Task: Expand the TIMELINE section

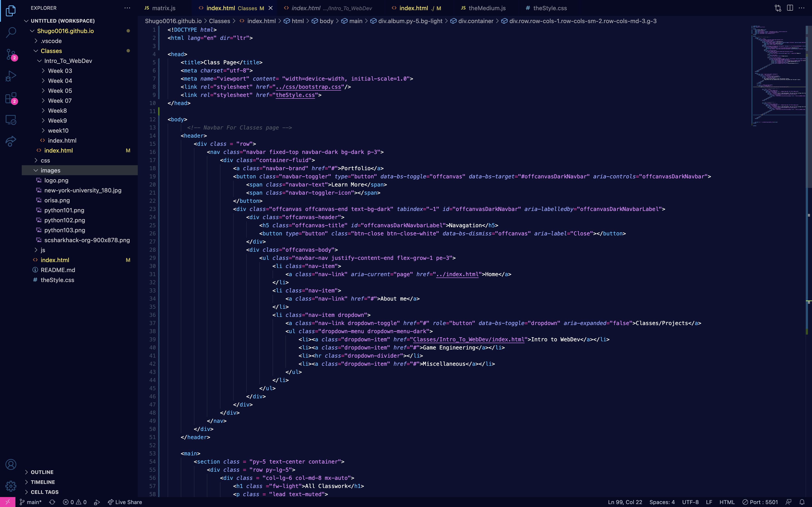Action: tap(43, 482)
